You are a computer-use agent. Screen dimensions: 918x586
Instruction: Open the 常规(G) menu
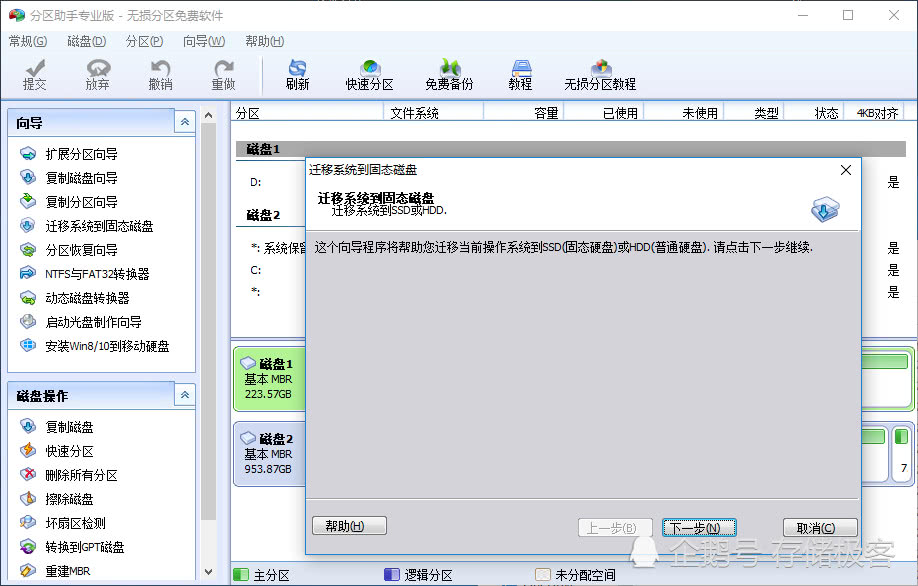coord(28,41)
